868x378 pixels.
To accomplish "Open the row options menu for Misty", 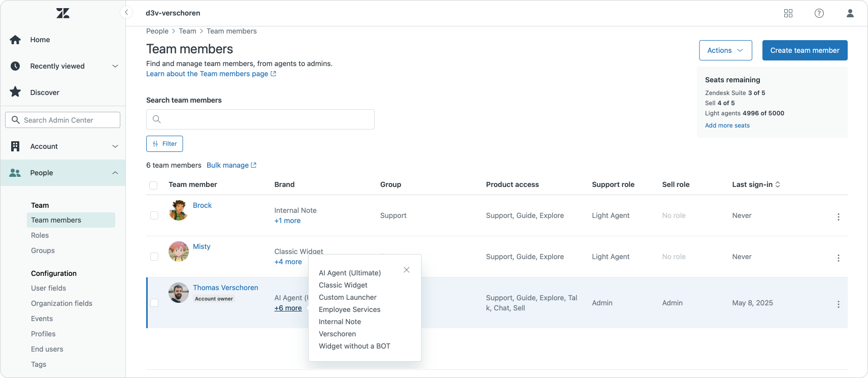I will [838, 258].
